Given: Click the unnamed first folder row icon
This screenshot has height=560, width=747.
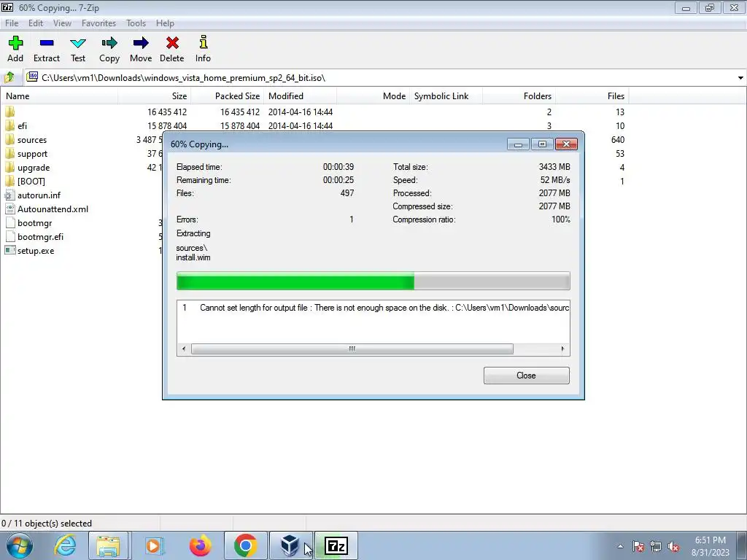Looking at the screenshot, I should (9, 112).
